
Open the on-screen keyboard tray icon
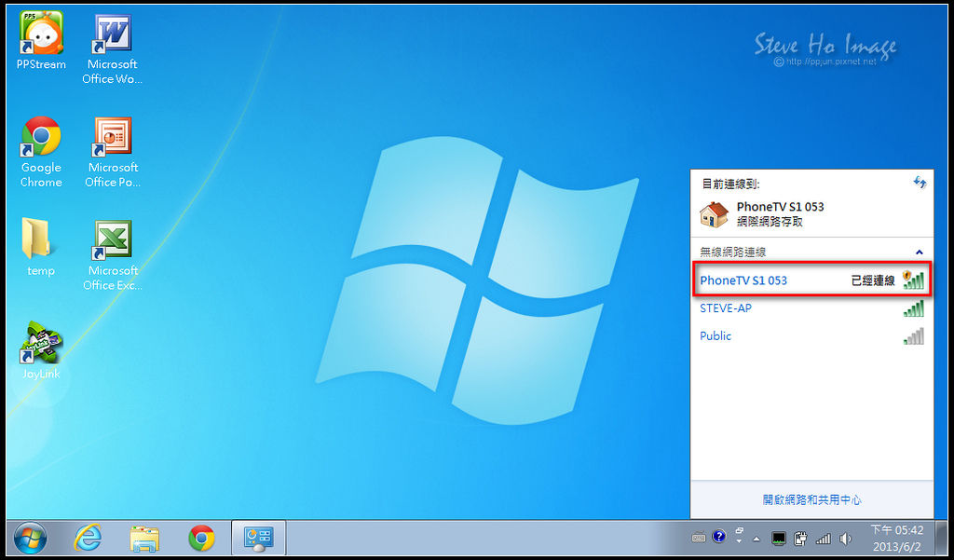(x=699, y=538)
